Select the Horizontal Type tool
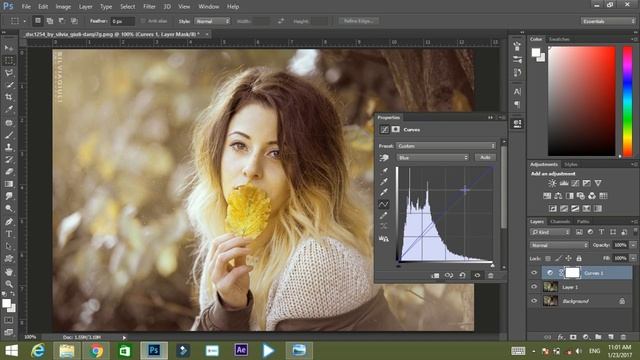This screenshot has width=640, height=360. point(9,234)
